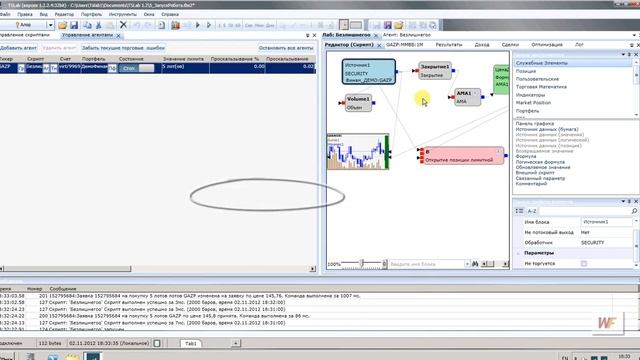
Task: Open the 'Агент: Безлишнегов' tab
Action: point(407,35)
